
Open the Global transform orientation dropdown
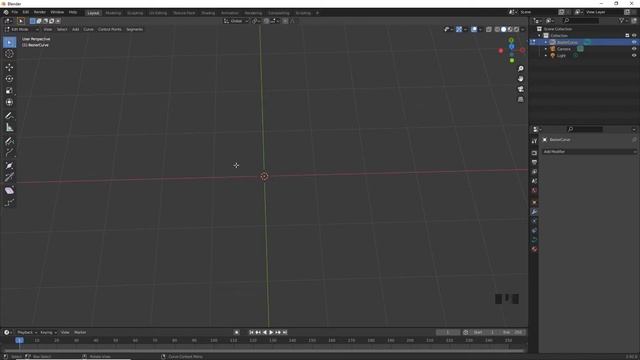click(x=236, y=21)
